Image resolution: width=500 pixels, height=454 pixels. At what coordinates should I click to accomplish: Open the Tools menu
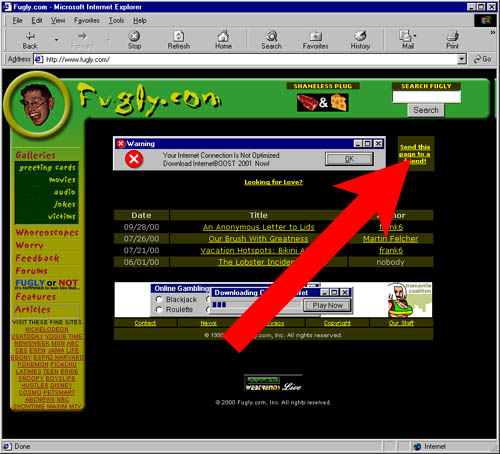pos(116,21)
